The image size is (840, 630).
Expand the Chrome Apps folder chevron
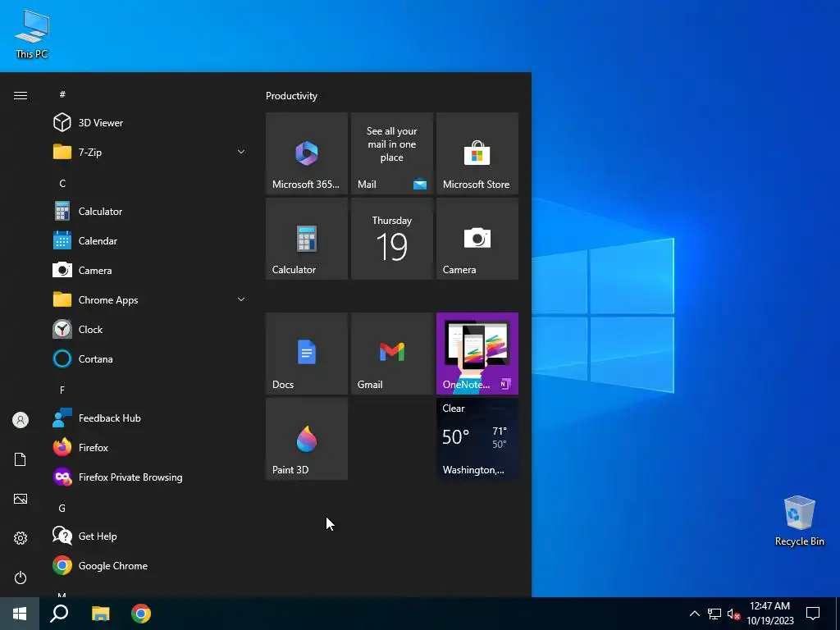(241, 299)
